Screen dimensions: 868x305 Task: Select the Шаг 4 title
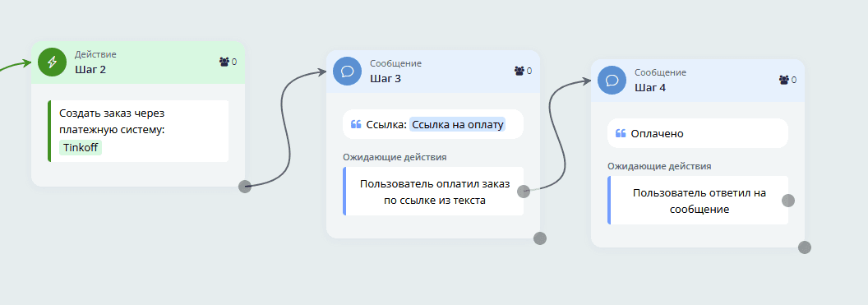[650, 87]
